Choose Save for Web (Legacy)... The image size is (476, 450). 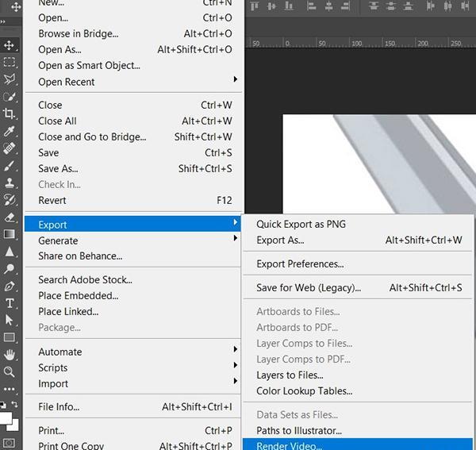click(359, 288)
